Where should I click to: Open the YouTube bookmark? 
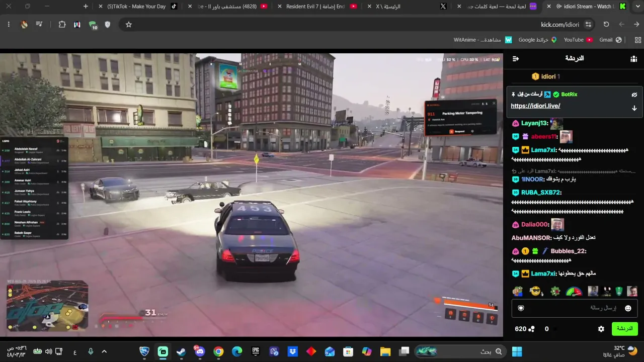click(x=578, y=40)
